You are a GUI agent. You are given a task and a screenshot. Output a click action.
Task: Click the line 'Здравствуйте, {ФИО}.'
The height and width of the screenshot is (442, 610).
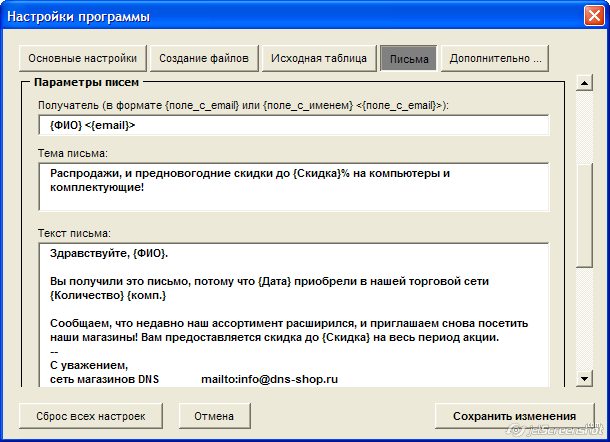coord(109,253)
